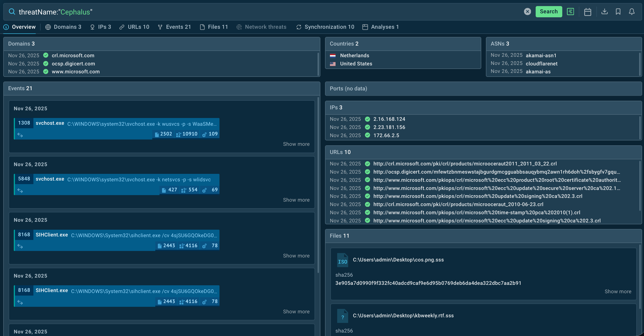Expand first event with Show more
Screen dimensions: 644x336
pos(296,144)
